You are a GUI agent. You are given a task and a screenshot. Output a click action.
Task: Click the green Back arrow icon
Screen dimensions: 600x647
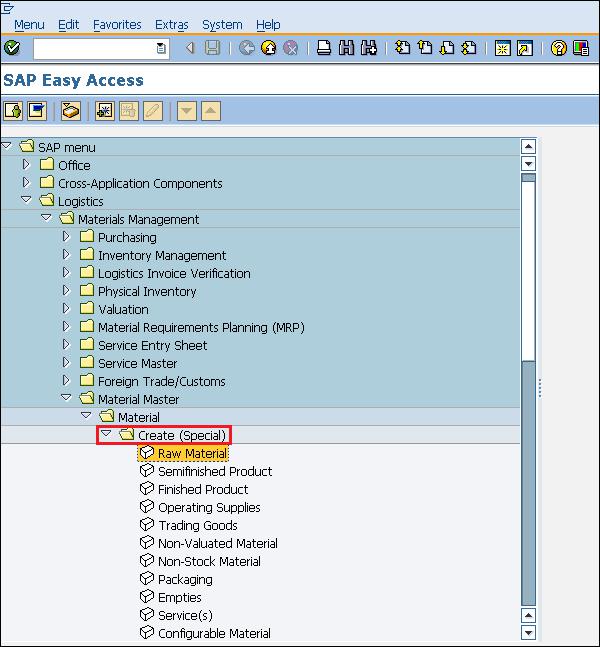(x=246, y=48)
